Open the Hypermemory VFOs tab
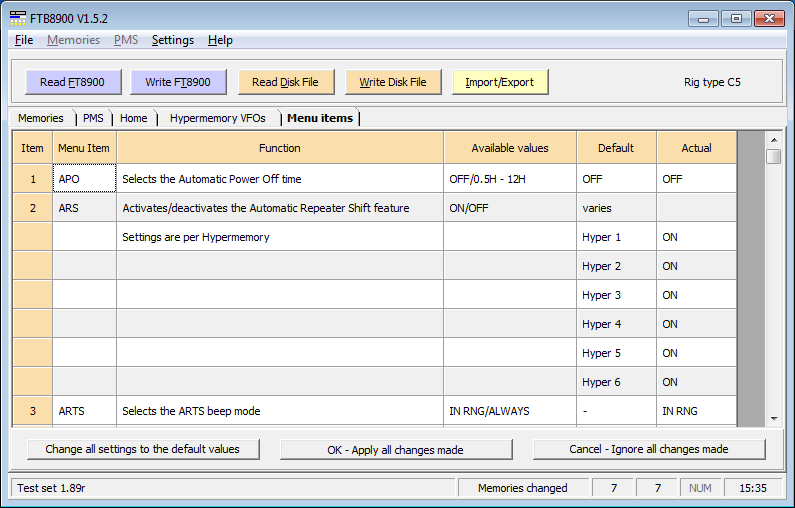Screen dimensions: 795x508 point(217,118)
